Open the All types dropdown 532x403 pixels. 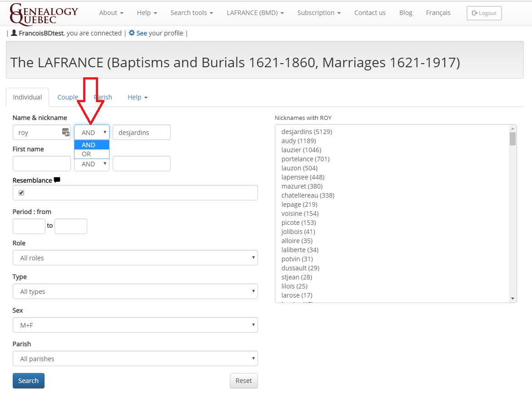(x=135, y=291)
